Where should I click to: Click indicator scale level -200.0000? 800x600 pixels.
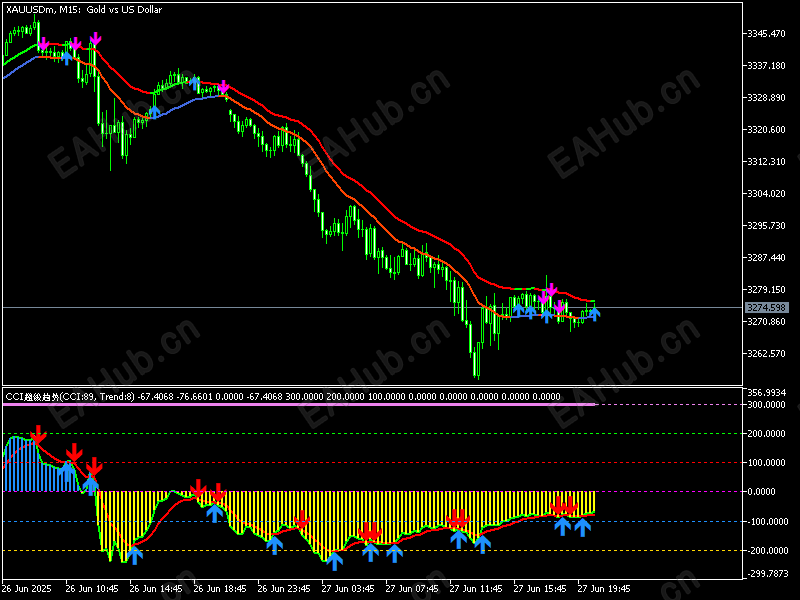pyautogui.click(x=766, y=551)
